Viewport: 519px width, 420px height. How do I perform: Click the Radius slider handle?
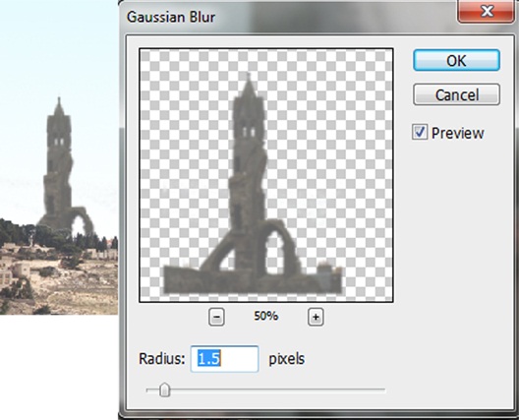[x=164, y=390]
